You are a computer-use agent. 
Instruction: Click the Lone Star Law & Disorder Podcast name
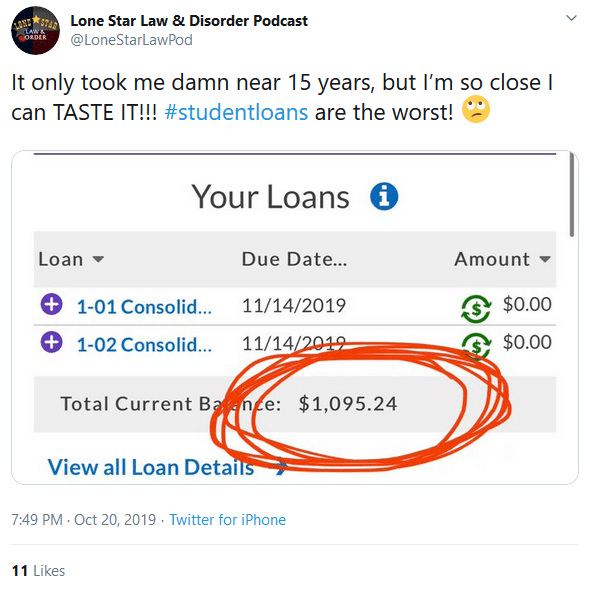189,21
